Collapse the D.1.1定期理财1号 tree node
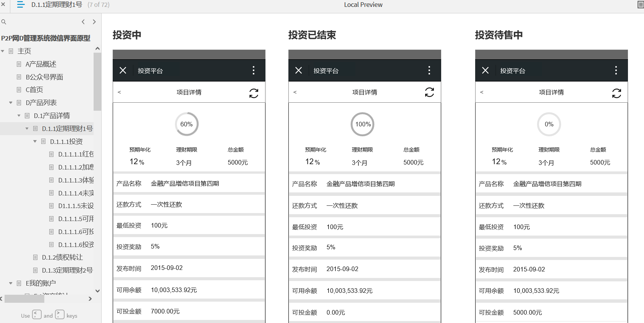The image size is (644, 323). tap(27, 129)
